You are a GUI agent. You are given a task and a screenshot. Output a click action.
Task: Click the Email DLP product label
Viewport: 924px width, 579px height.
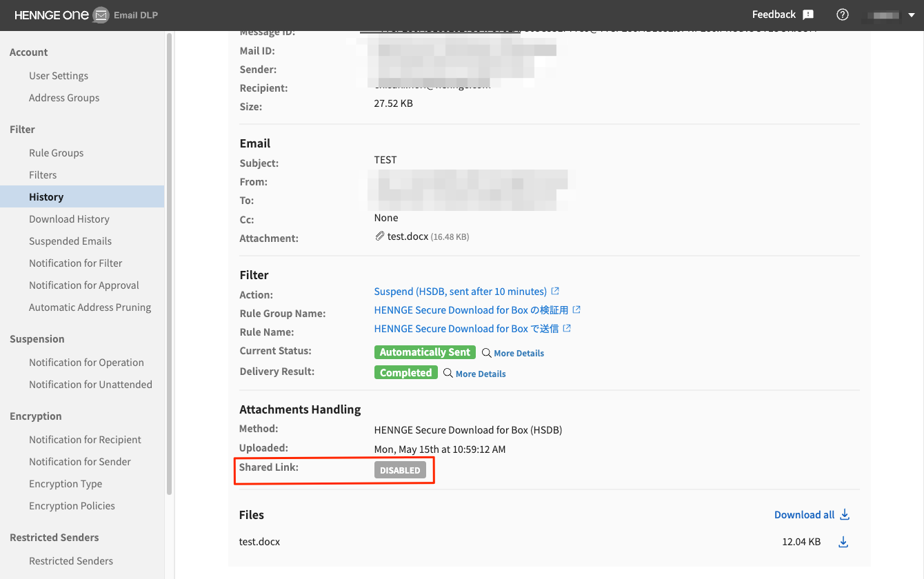click(136, 15)
